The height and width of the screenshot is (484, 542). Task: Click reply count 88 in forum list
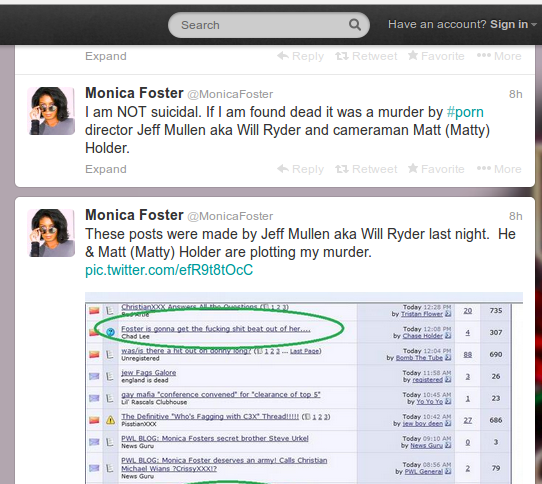(x=467, y=354)
